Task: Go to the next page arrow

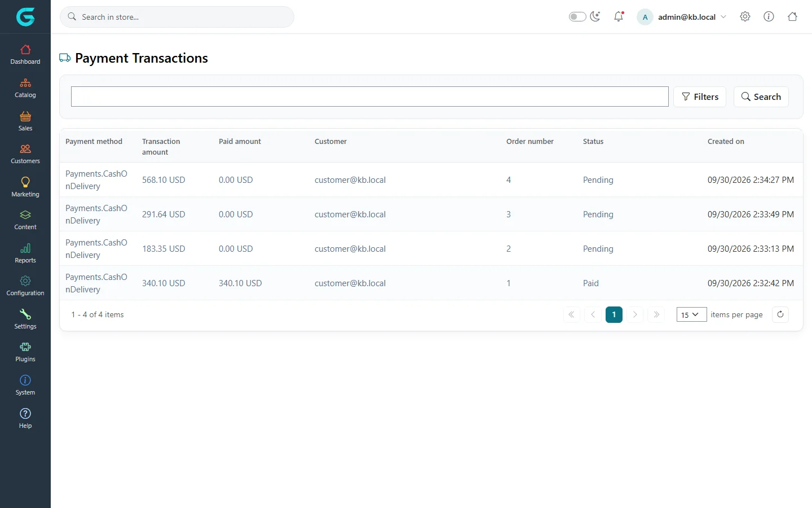Action: click(635, 314)
